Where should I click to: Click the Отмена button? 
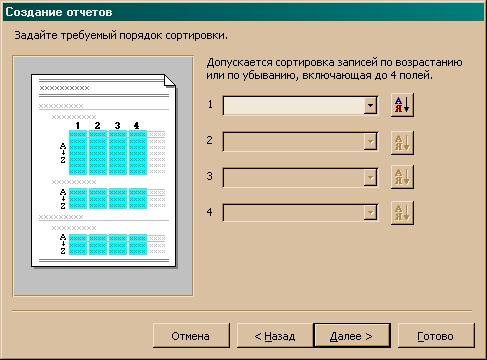tap(191, 335)
